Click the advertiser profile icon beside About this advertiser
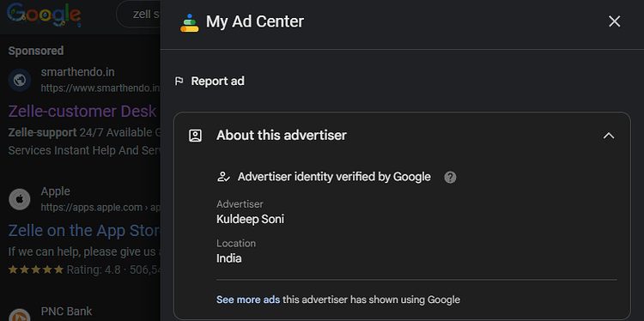 pyautogui.click(x=195, y=136)
